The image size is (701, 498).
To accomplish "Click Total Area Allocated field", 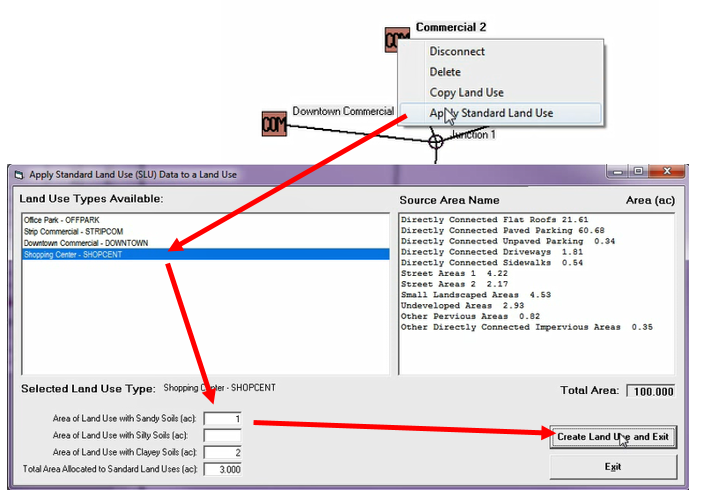I will [224, 469].
